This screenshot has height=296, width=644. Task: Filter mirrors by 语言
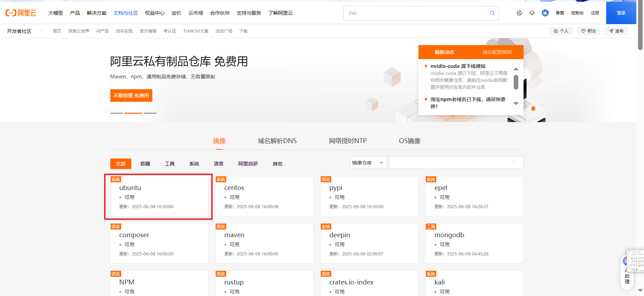pyautogui.click(x=219, y=164)
